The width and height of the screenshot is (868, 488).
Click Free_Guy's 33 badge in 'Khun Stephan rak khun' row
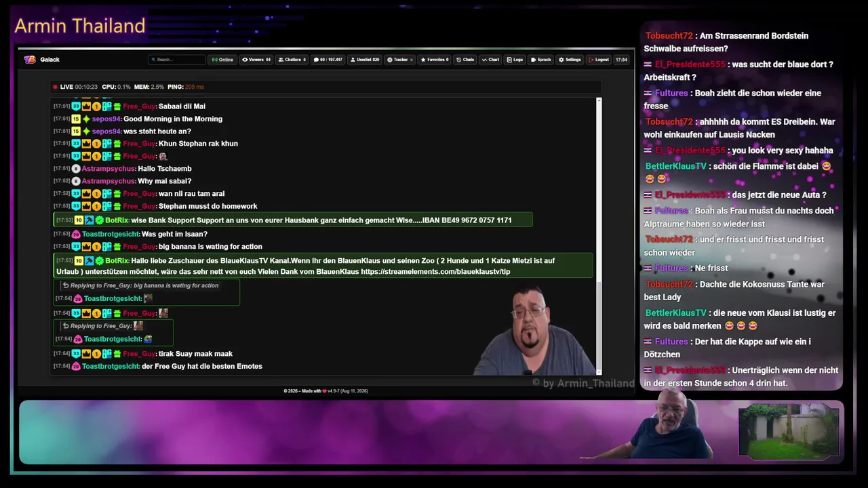pyautogui.click(x=76, y=144)
